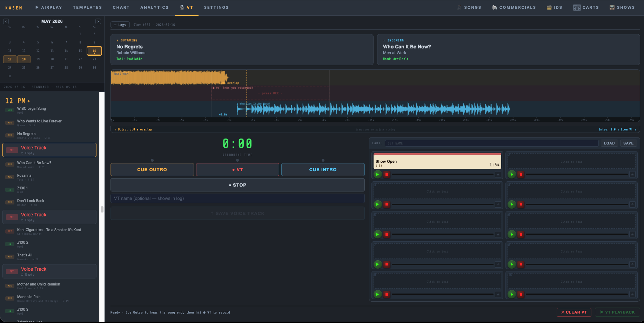Open the Commercials section

pyautogui.click(x=514, y=7)
